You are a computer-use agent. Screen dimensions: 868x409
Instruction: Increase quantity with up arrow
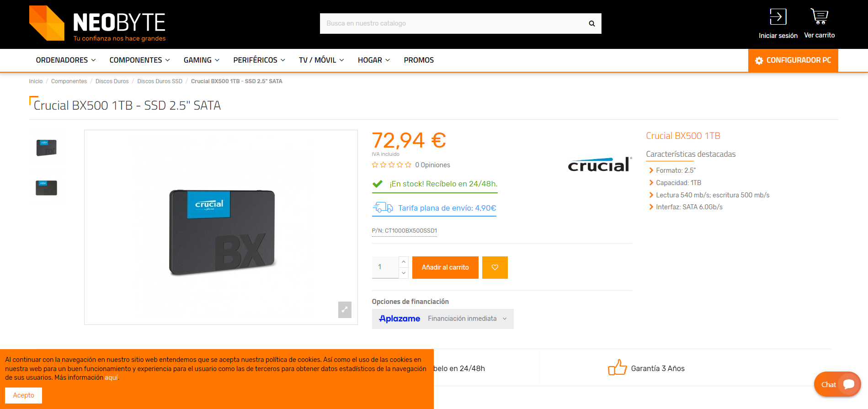404,262
